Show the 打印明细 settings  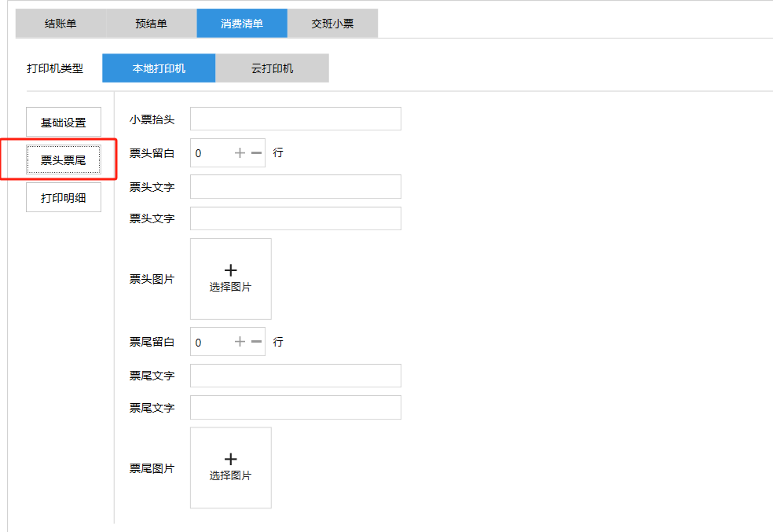point(64,198)
